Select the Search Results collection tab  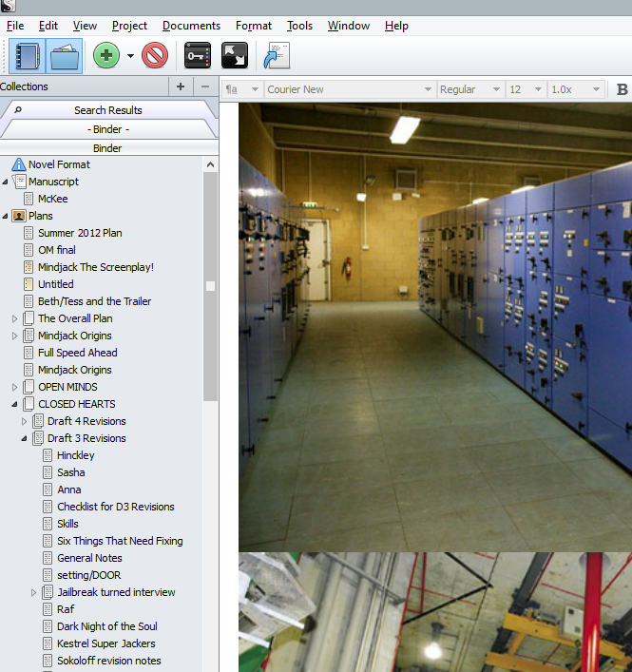(108, 110)
